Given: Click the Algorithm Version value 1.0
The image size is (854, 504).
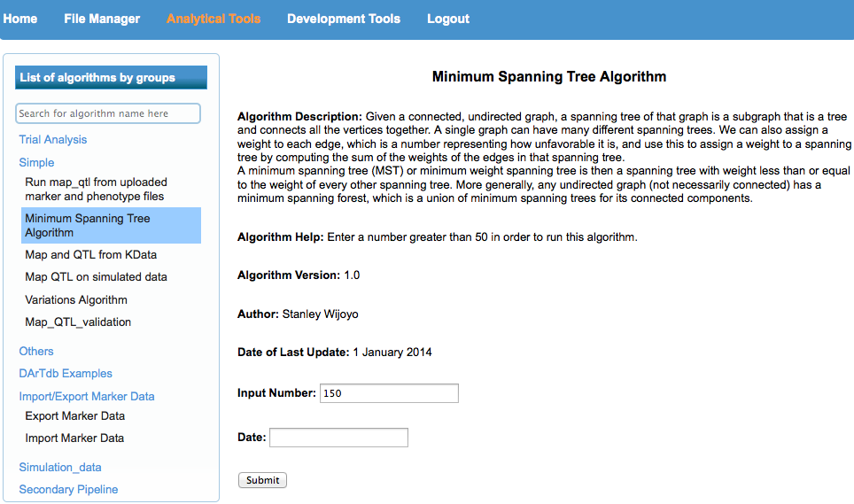Looking at the screenshot, I should point(352,275).
